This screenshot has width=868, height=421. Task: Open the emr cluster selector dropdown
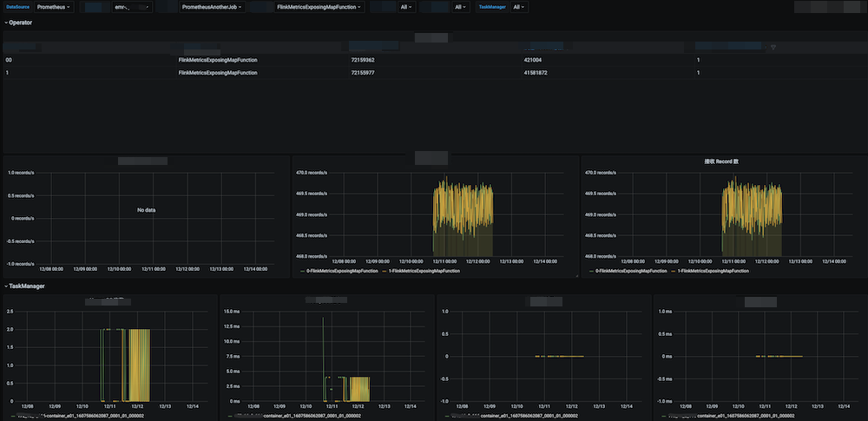click(x=133, y=7)
